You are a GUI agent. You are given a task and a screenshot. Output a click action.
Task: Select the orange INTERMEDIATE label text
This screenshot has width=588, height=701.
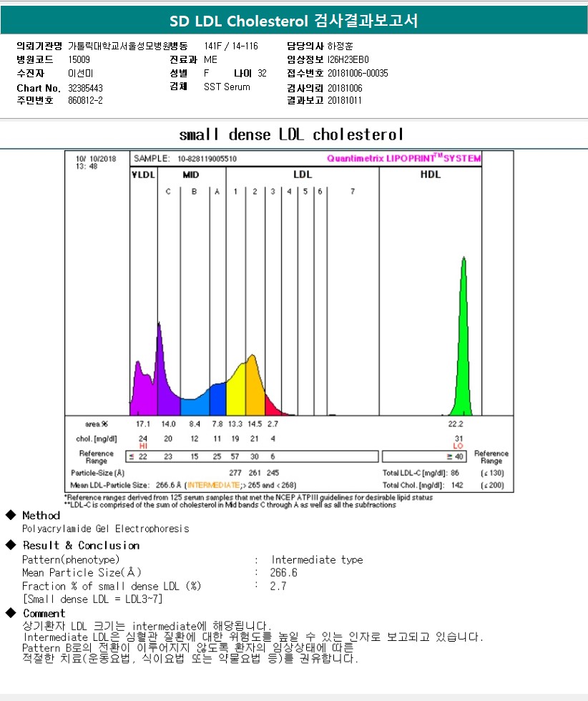click(212, 484)
